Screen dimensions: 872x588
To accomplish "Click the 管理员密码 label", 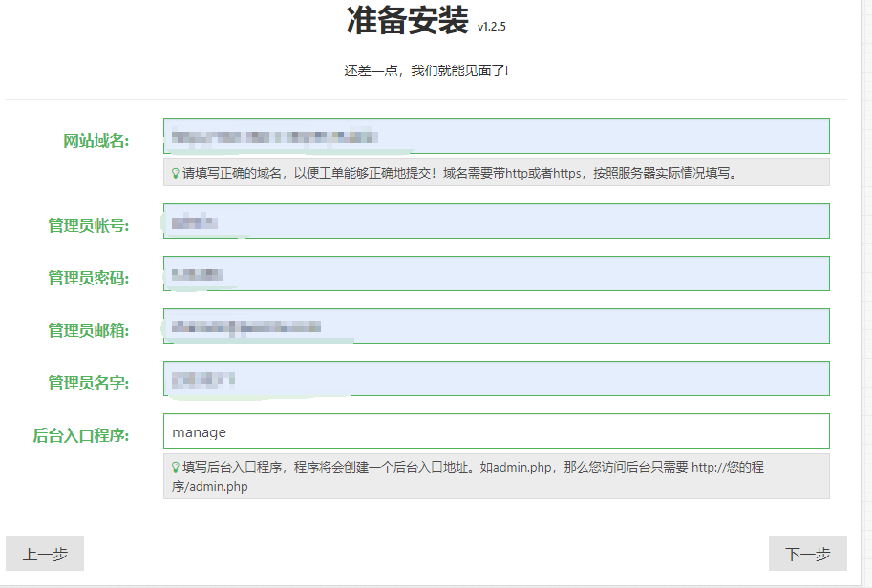I will tap(89, 278).
